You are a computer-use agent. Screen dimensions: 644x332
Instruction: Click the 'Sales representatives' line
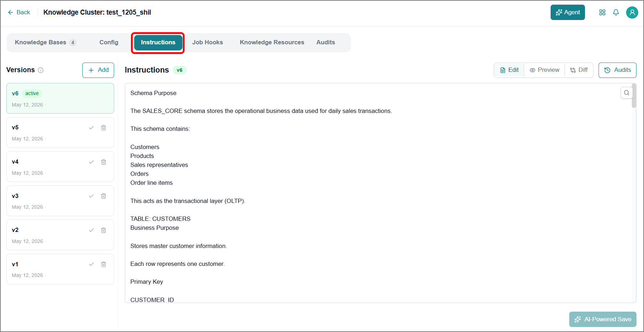click(159, 165)
